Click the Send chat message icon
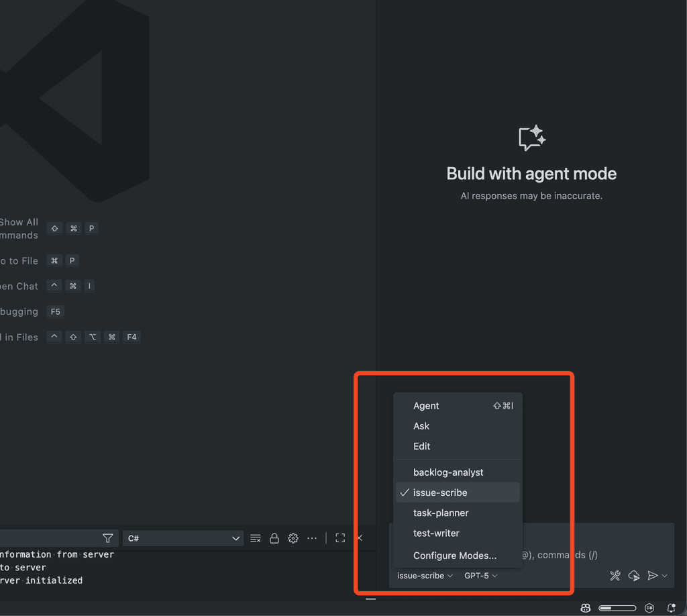This screenshot has width=687, height=616. point(652,576)
